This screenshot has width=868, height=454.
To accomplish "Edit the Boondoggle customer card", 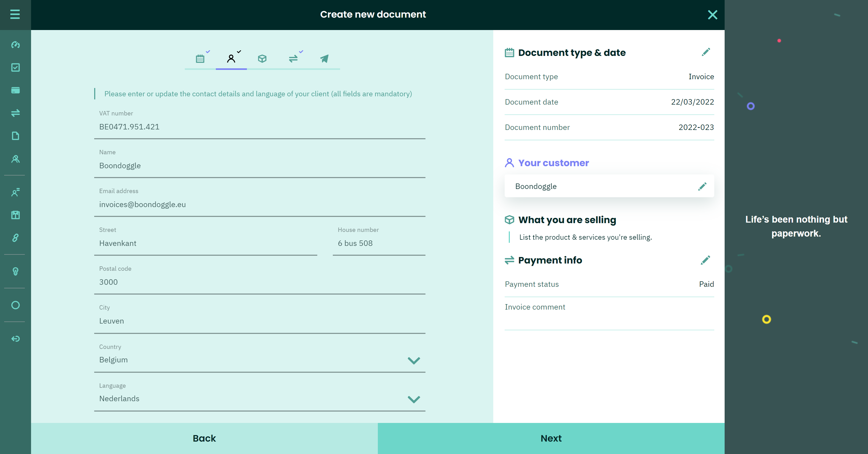I will click(x=702, y=186).
